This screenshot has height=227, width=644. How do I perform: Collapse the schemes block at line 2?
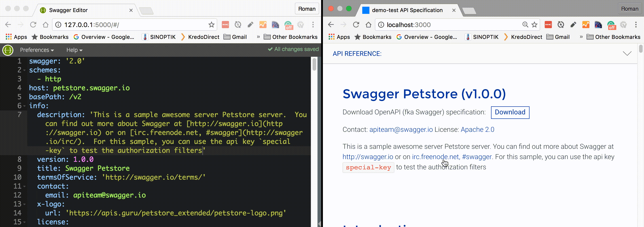coord(25,70)
